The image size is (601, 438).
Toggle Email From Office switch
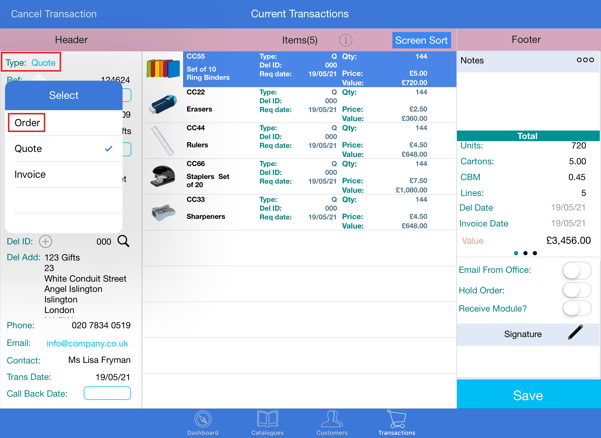coord(576,270)
